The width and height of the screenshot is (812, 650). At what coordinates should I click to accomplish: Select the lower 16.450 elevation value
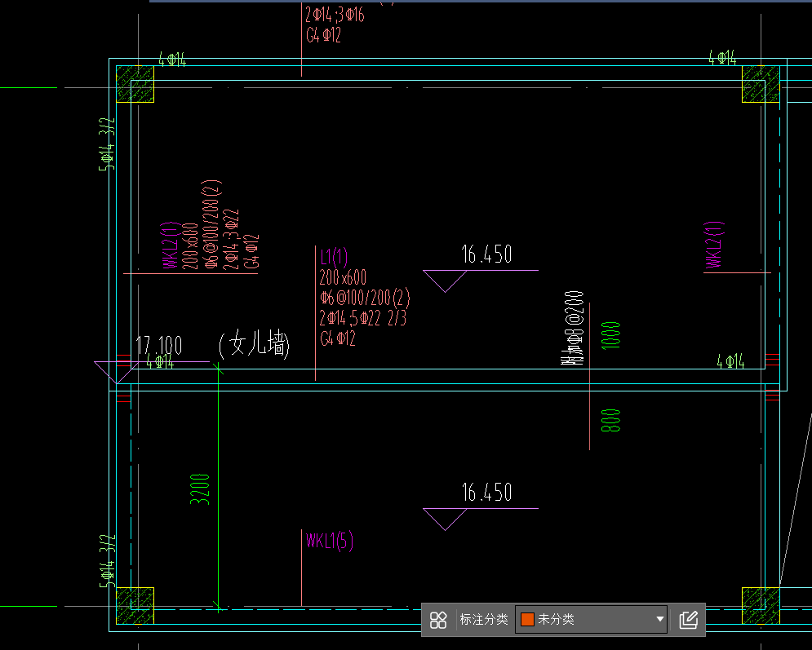486,492
